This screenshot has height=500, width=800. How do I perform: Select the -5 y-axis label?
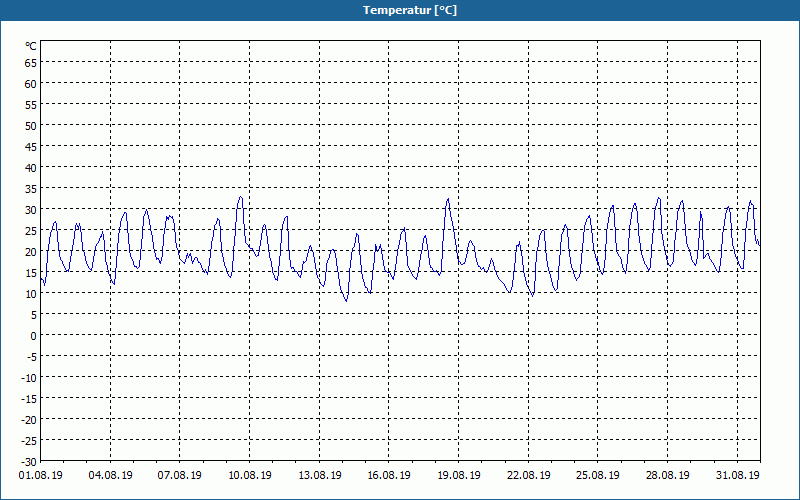pos(32,357)
